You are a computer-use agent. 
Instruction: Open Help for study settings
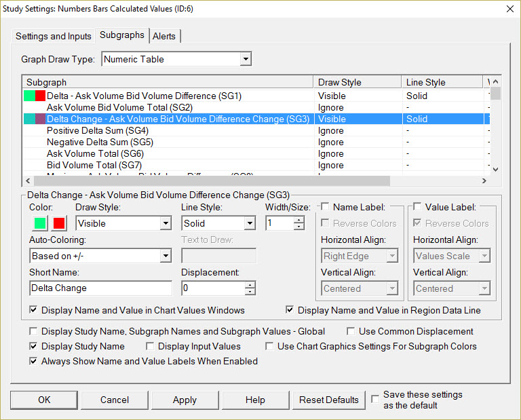coord(255,400)
